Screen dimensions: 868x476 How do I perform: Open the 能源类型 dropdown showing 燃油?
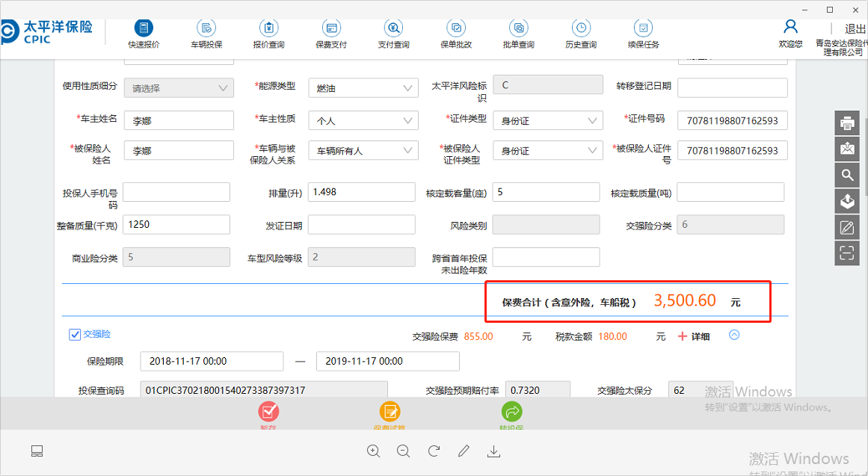click(x=363, y=88)
